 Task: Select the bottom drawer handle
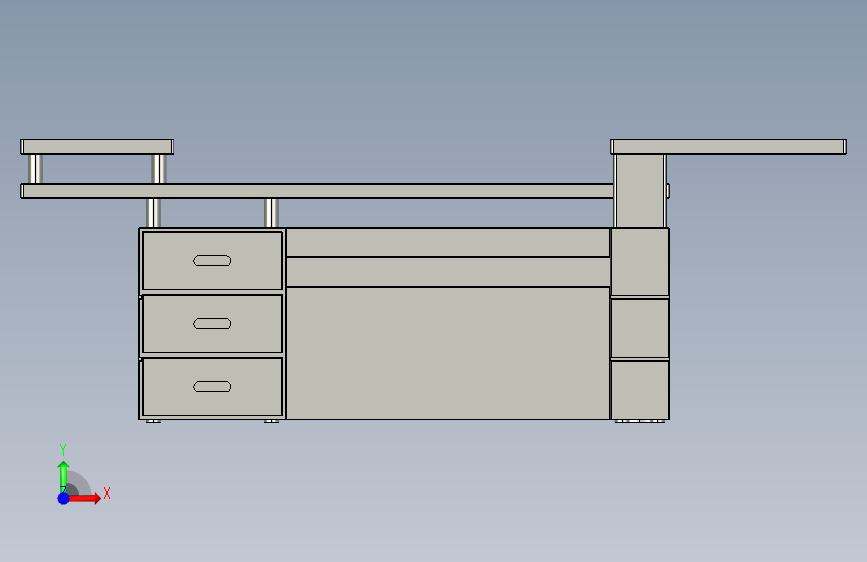(212, 387)
